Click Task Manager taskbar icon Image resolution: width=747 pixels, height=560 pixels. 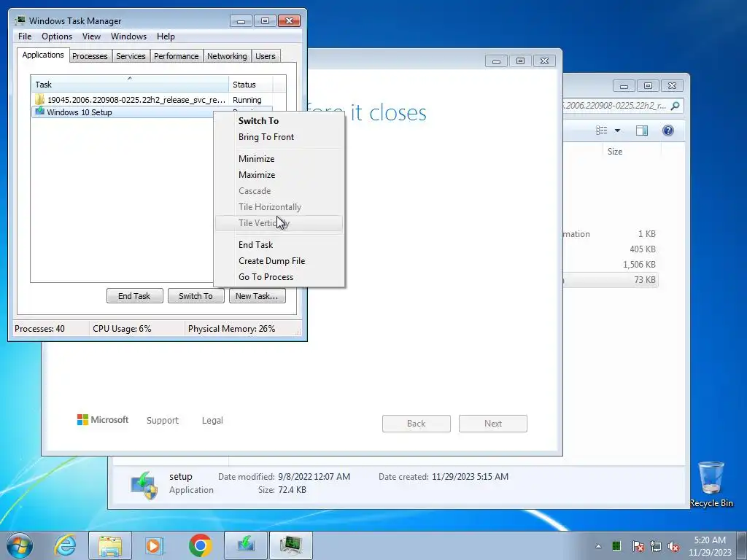[x=291, y=545]
